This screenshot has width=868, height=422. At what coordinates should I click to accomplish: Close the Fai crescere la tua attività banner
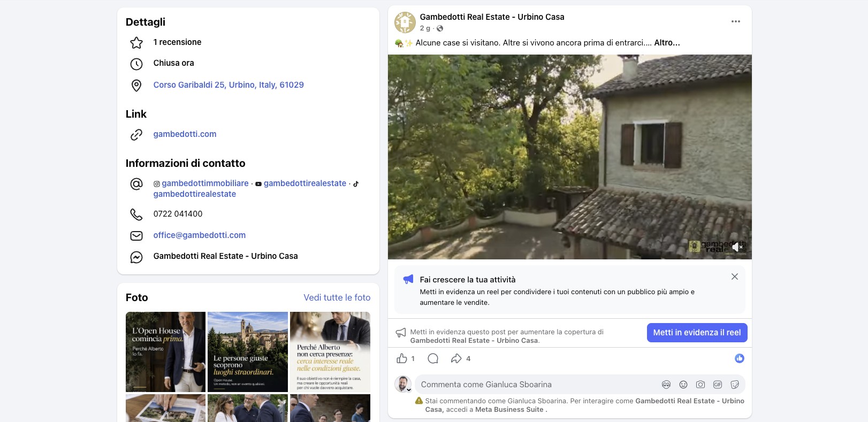735,277
